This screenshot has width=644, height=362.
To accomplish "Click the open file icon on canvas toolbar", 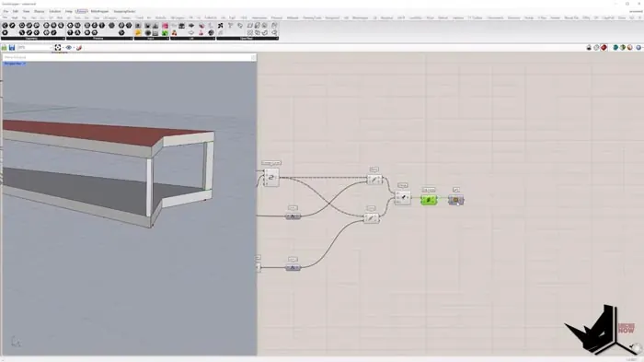I will (x=5, y=48).
